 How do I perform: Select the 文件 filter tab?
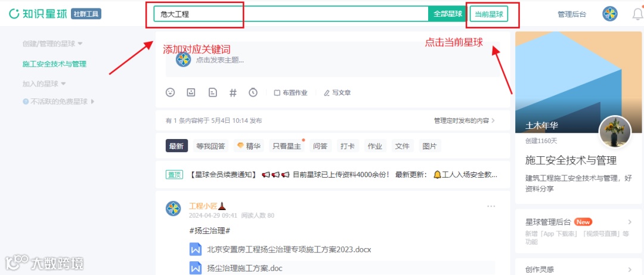pyautogui.click(x=402, y=146)
